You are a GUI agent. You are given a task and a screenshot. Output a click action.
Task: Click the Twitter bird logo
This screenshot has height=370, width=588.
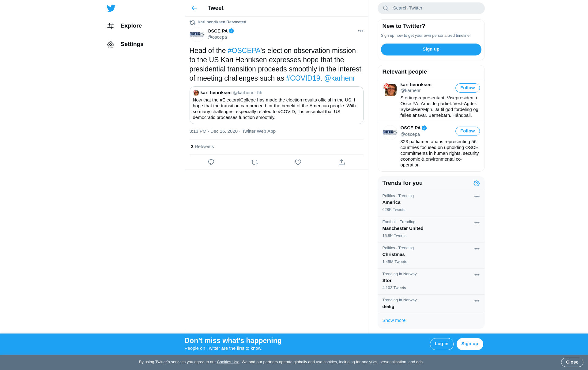pyautogui.click(x=111, y=8)
